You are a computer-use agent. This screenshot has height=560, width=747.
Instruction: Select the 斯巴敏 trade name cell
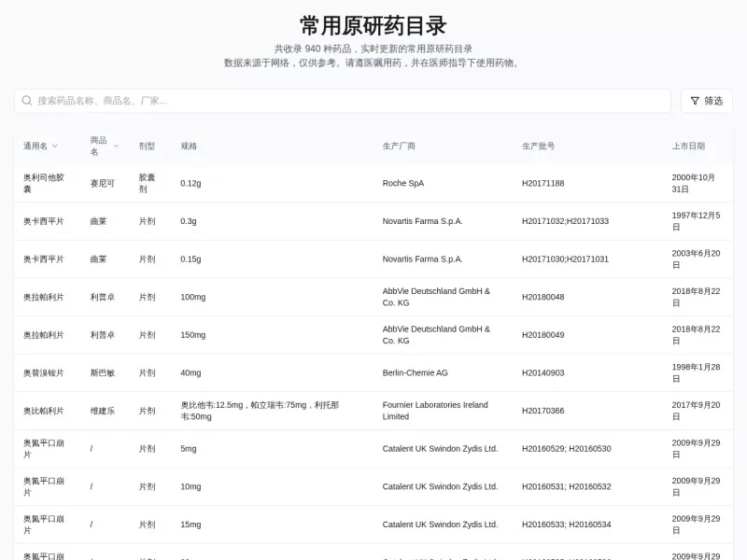tap(103, 372)
